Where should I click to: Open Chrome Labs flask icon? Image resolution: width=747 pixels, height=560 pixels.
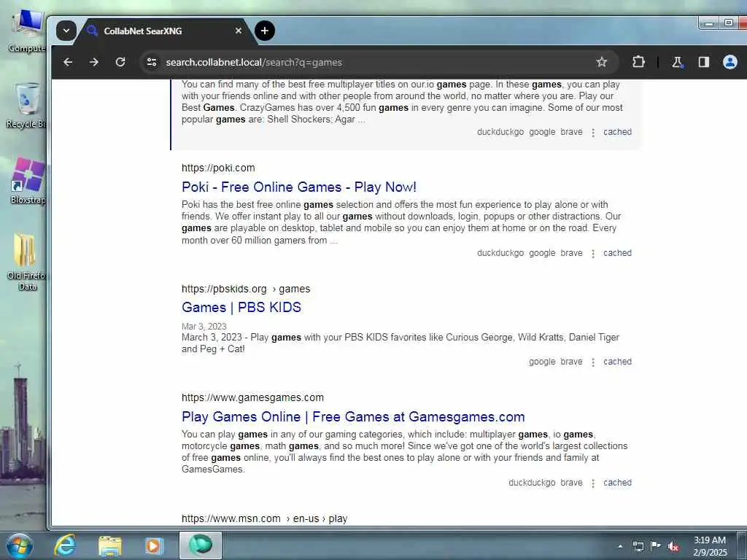tap(677, 62)
